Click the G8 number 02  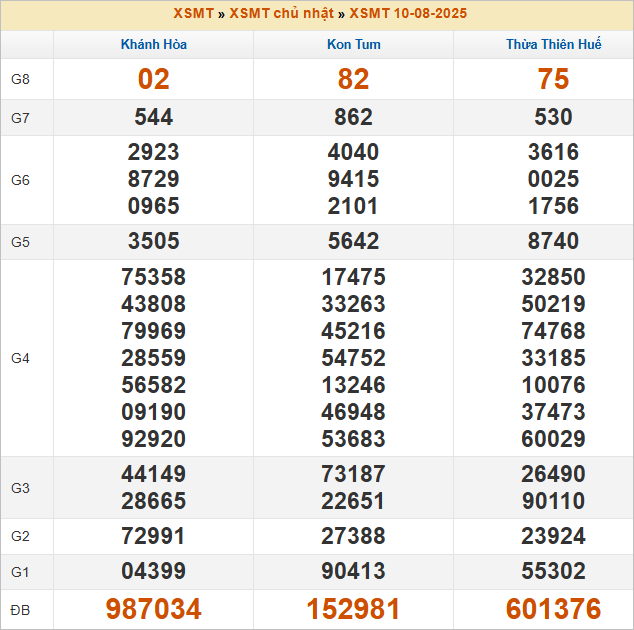point(153,80)
